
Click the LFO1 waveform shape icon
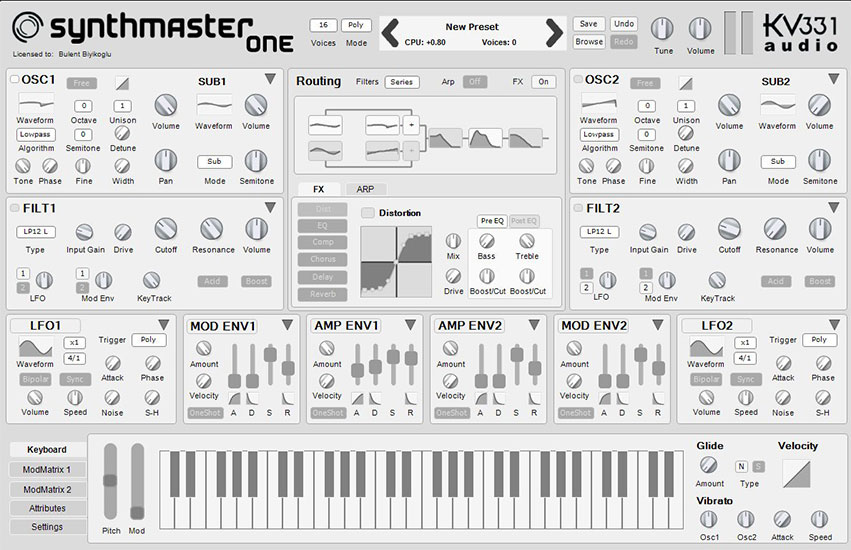pos(36,347)
